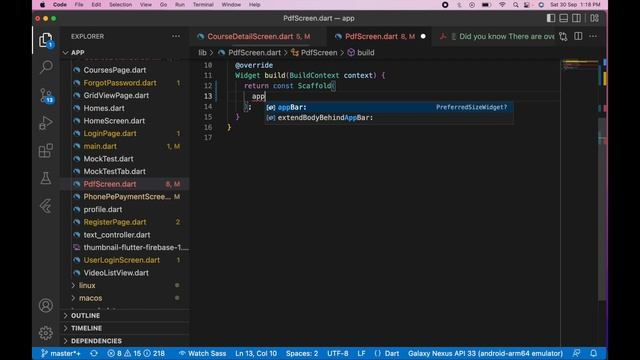Click Explorer more actions ellipsis
The height and width of the screenshot is (360, 640).
click(x=176, y=36)
